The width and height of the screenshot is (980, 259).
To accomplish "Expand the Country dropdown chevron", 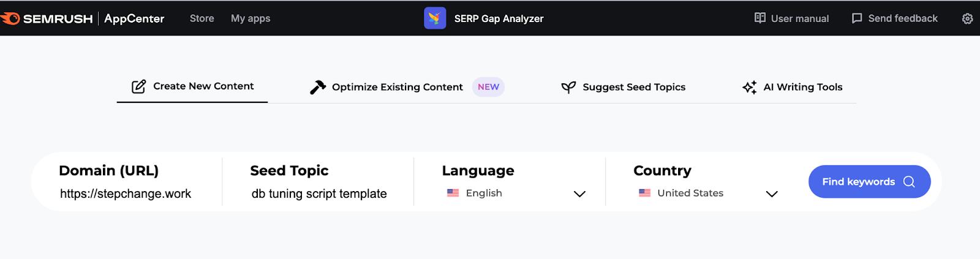I will pyautogui.click(x=772, y=194).
